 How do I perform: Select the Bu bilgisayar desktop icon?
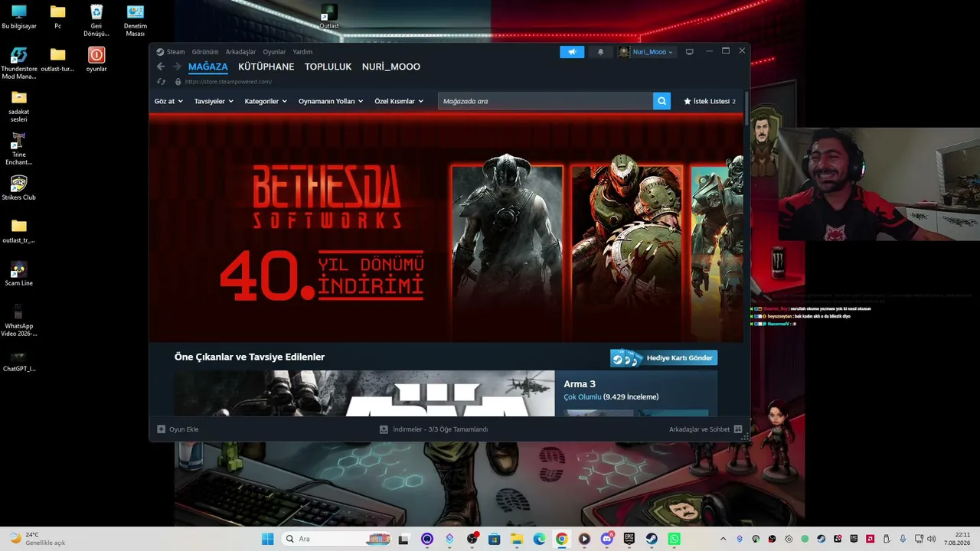click(19, 16)
